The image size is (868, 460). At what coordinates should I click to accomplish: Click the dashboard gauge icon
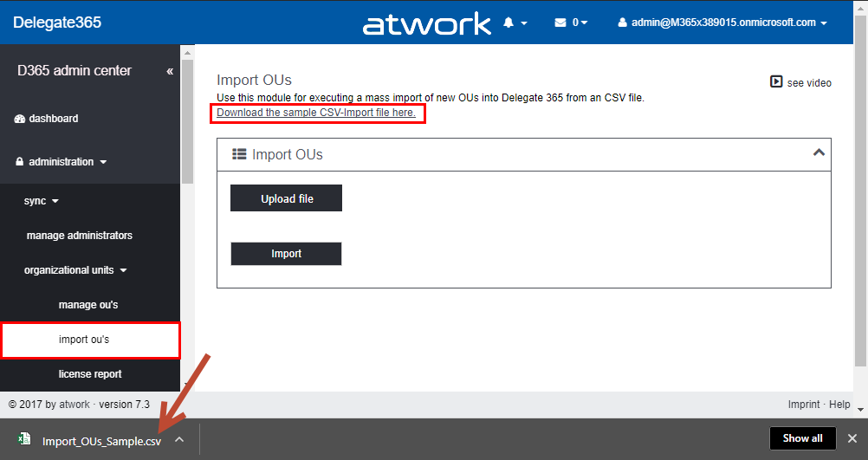click(x=20, y=119)
